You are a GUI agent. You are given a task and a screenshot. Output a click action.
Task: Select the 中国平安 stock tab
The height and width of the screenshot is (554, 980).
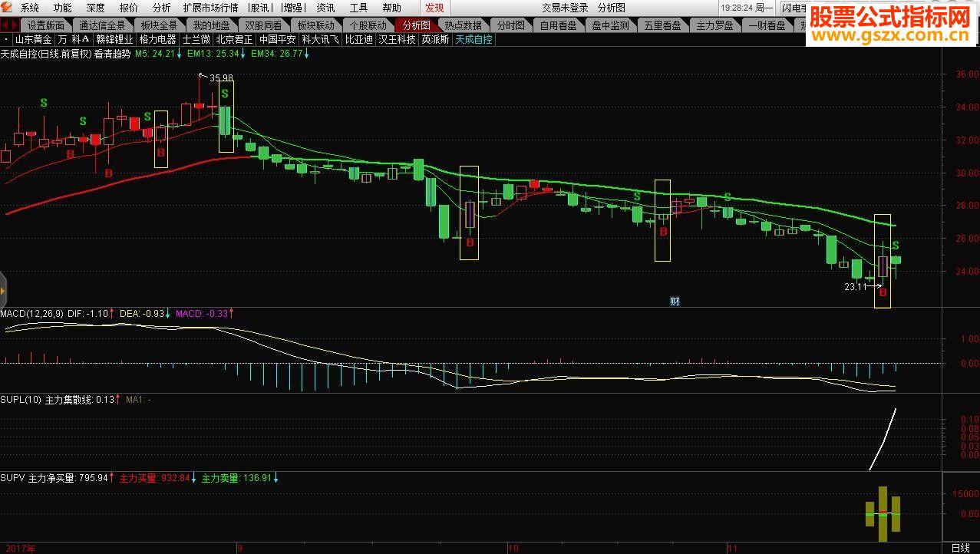coord(277,39)
